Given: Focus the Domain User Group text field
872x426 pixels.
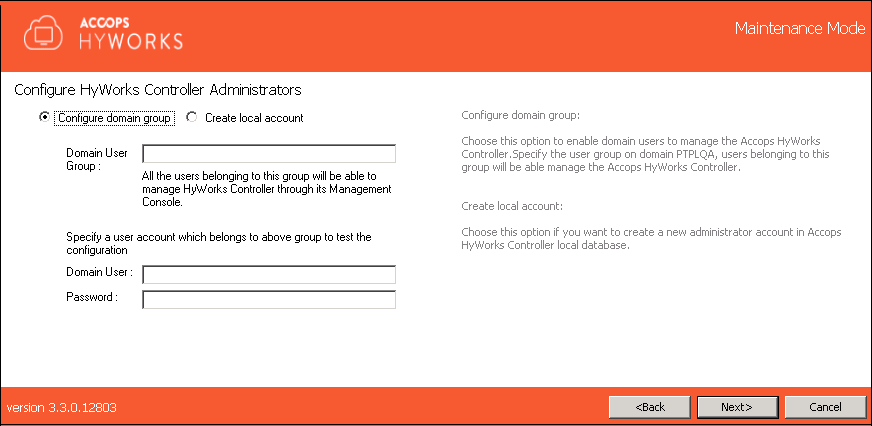Looking at the screenshot, I should 269,154.
